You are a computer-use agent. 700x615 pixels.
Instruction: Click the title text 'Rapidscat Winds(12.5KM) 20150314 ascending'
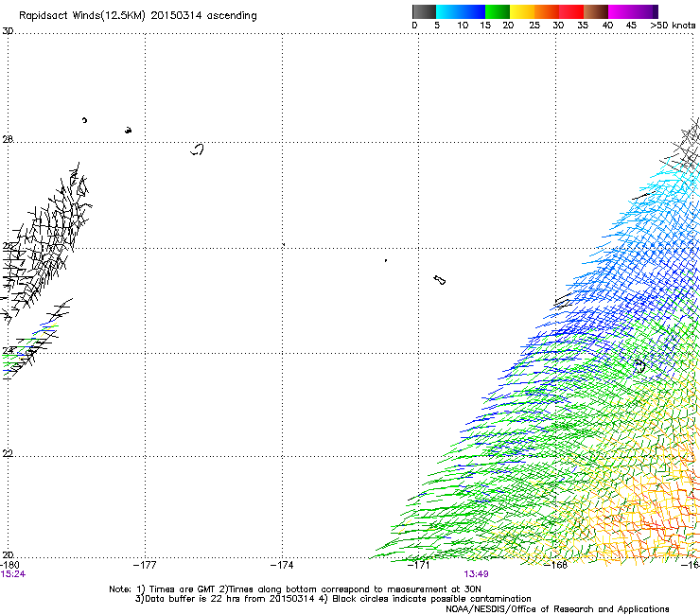pos(138,16)
